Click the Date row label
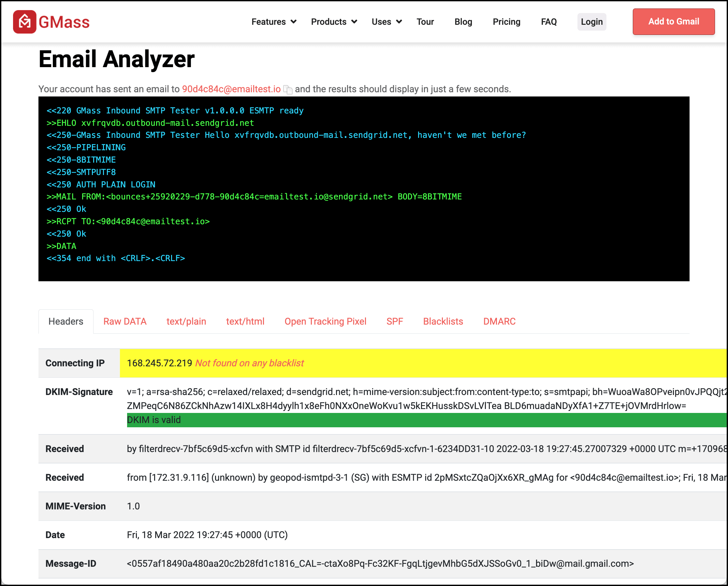This screenshot has height=586, width=728. [55, 535]
